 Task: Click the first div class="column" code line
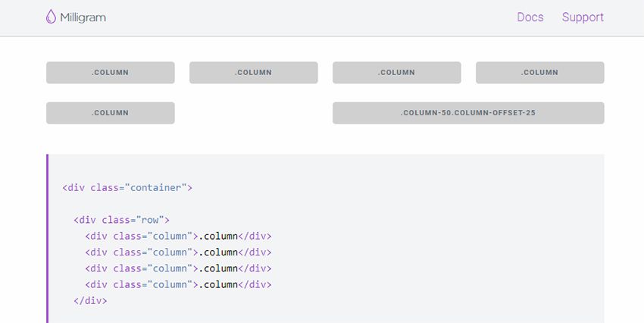tap(178, 236)
